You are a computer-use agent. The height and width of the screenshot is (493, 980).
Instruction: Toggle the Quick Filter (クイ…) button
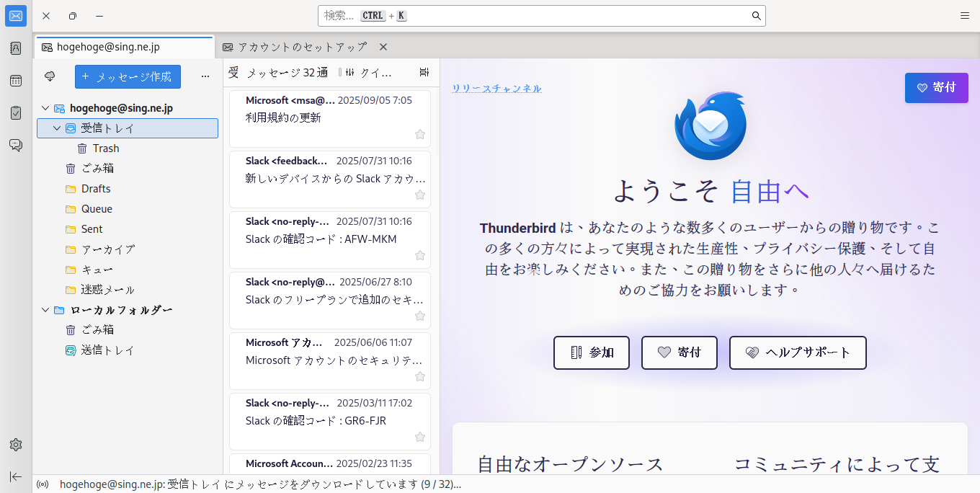coord(368,72)
